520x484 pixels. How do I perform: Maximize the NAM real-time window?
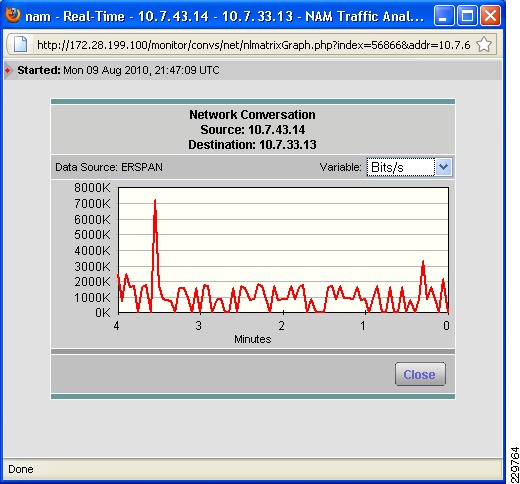pos(467,16)
